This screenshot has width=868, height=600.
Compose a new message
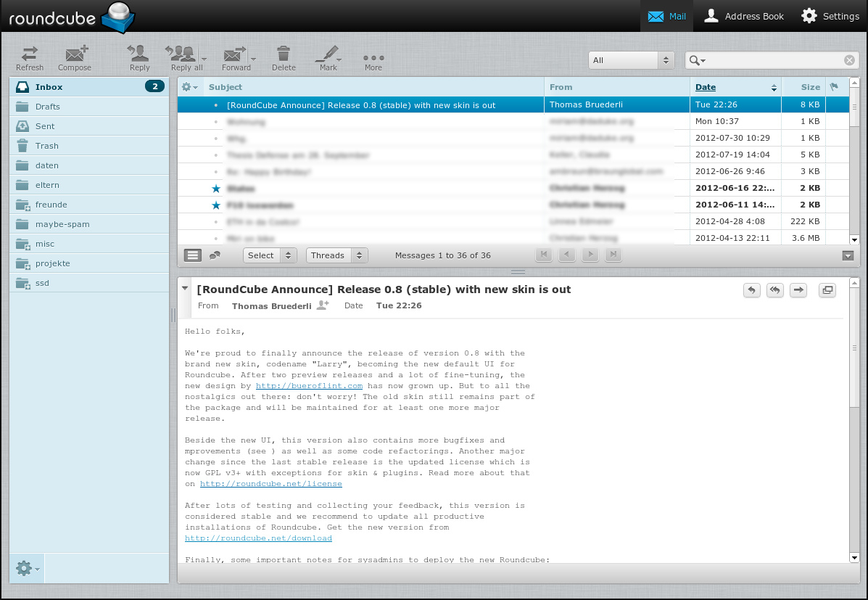point(75,58)
